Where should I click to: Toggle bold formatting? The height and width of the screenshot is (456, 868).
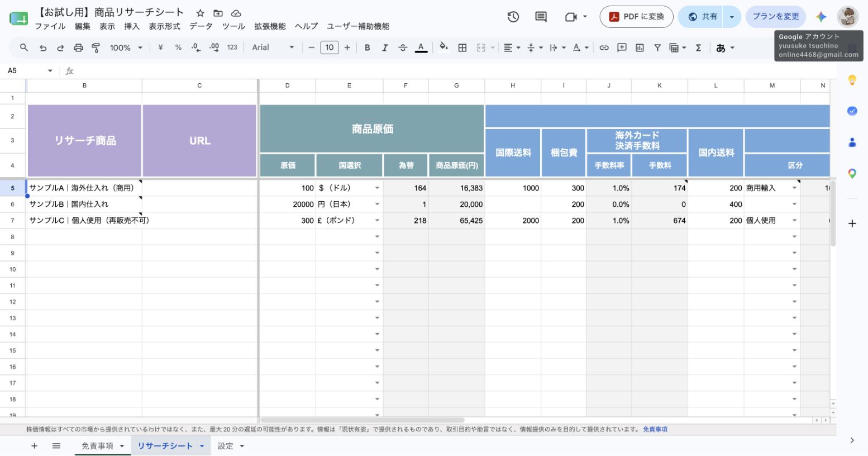[x=367, y=47]
